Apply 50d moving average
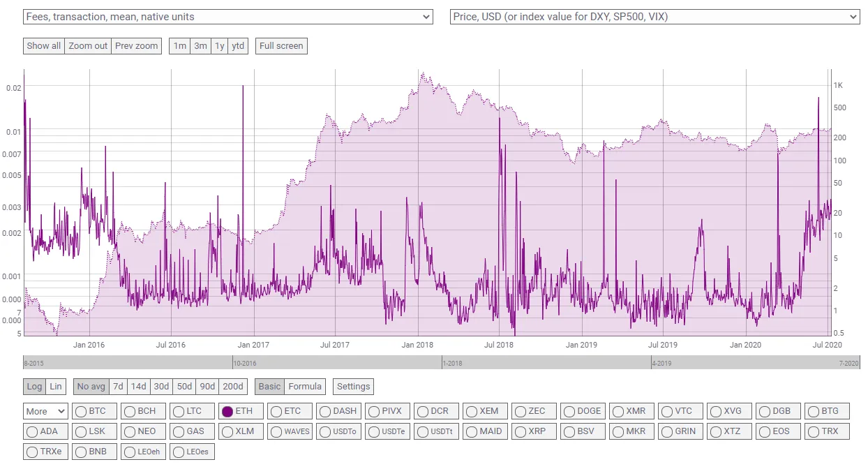The height and width of the screenshot is (469, 868). click(184, 387)
